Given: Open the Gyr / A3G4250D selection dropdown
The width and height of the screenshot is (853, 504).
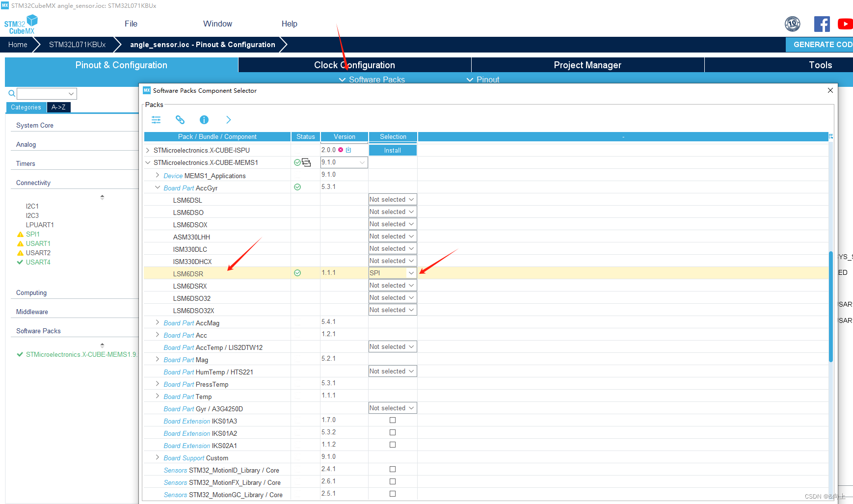Looking at the screenshot, I should pyautogui.click(x=393, y=408).
